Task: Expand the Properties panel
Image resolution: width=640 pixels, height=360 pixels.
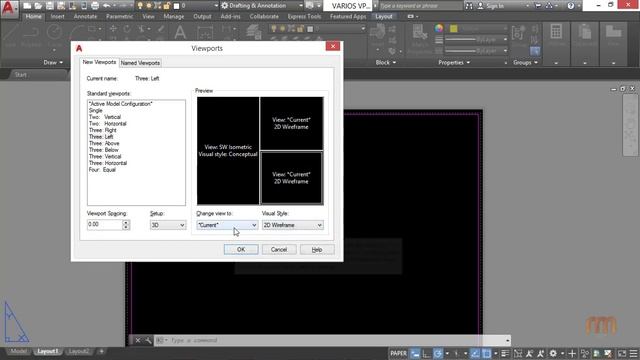Action: [x=454, y=62]
